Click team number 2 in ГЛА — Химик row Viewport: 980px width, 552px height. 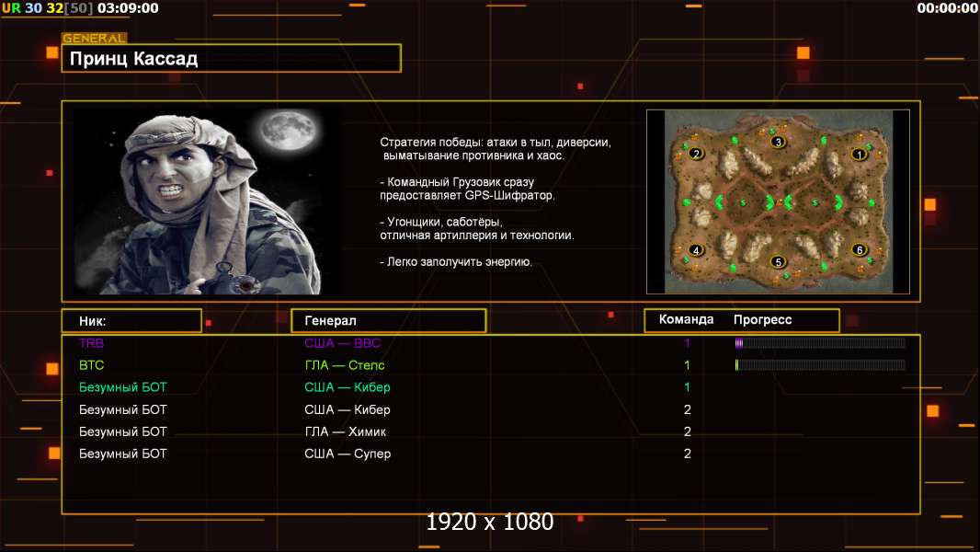coord(688,431)
